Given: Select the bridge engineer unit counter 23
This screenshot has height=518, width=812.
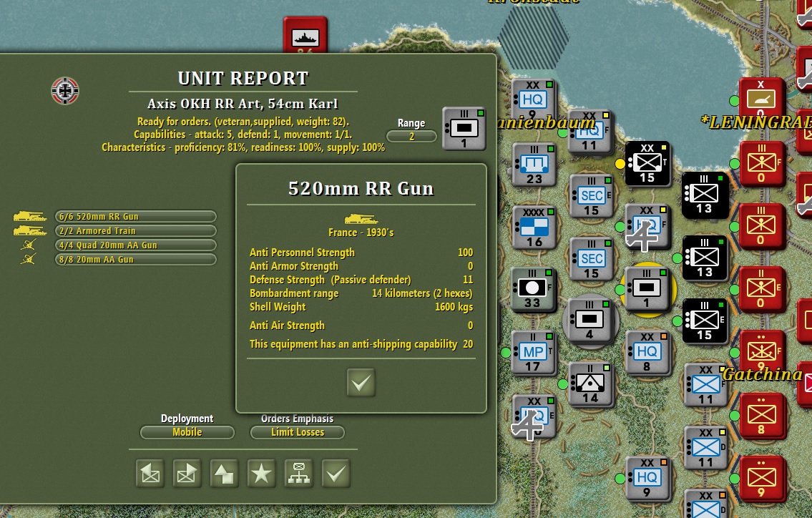Looking at the screenshot, I should pos(534,165).
